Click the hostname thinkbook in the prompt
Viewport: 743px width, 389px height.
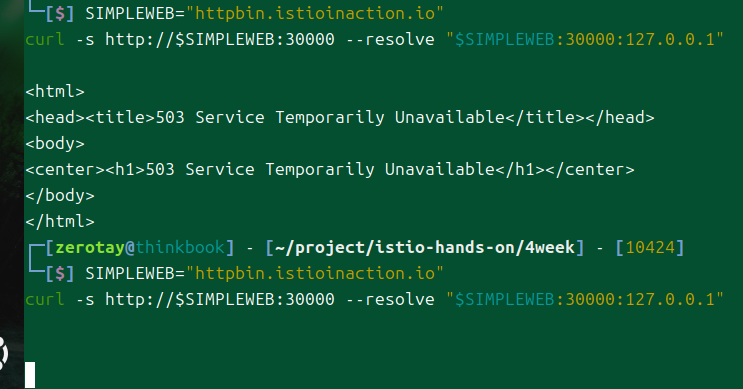(180, 247)
